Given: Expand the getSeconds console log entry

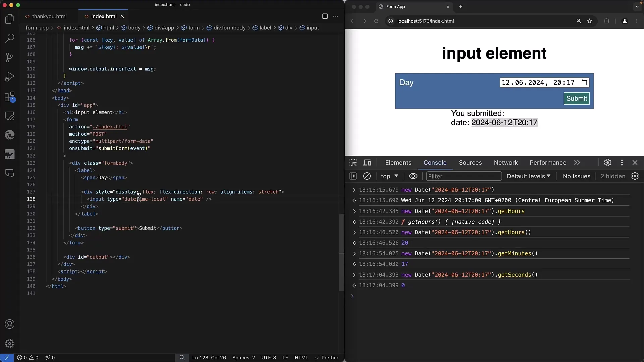Looking at the screenshot, I should click(354, 275).
